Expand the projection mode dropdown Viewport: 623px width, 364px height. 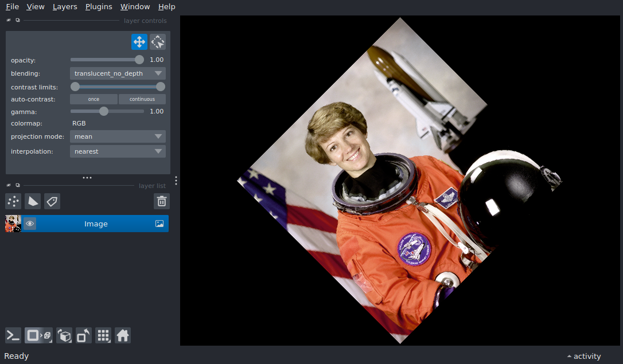pos(118,136)
